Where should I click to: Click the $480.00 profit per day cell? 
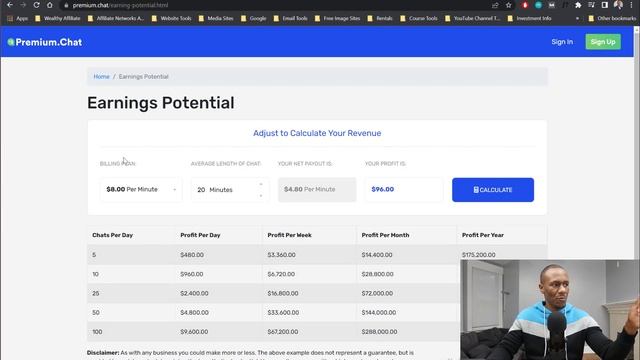click(192, 255)
